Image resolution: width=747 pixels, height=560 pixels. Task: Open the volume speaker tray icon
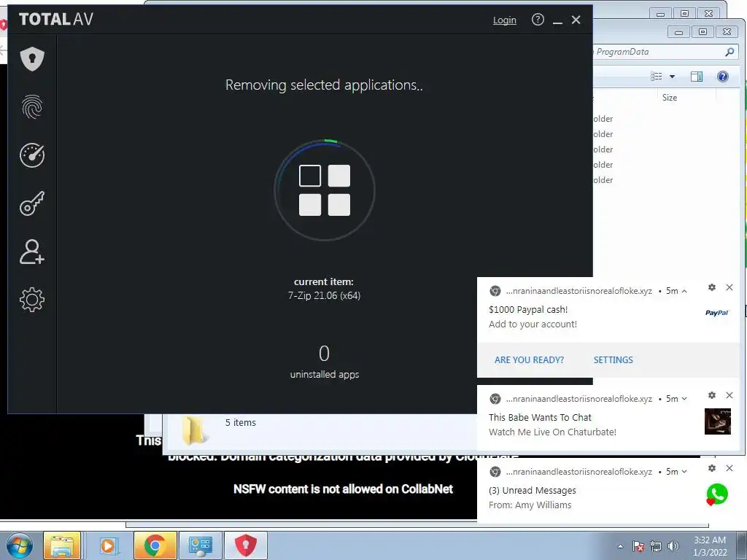[x=673, y=546]
